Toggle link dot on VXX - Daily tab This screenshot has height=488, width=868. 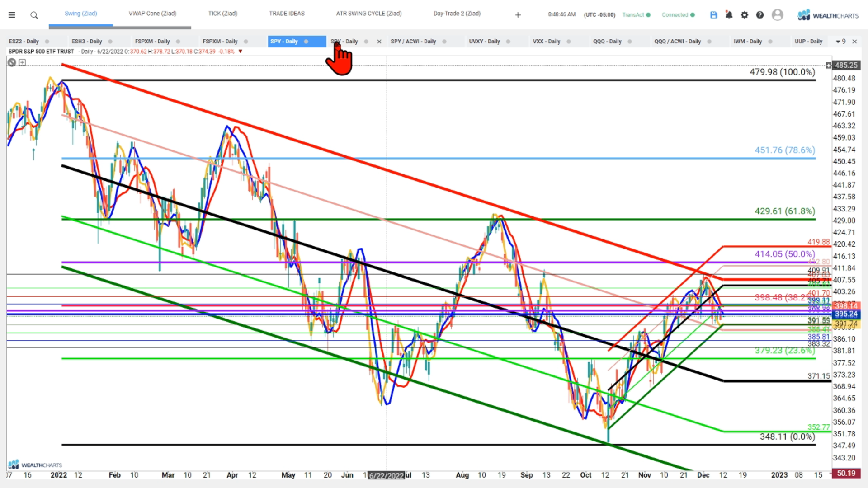569,42
